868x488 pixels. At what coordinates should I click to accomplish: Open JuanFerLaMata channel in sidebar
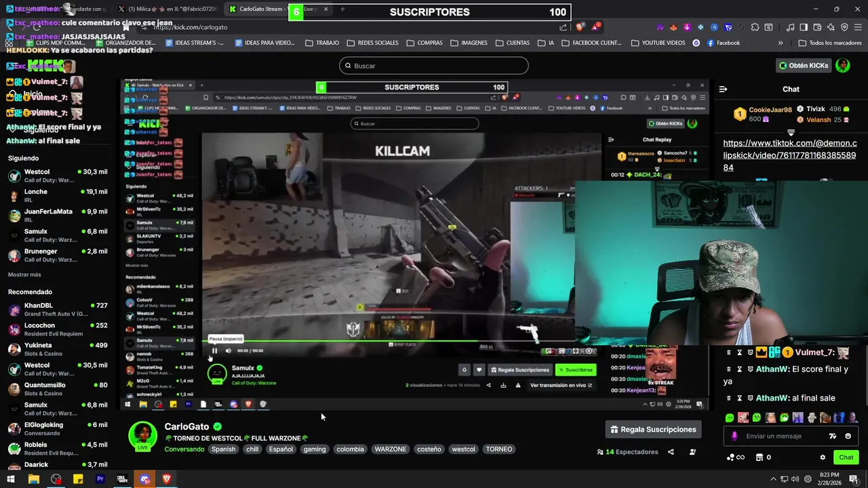click(58, 216)
